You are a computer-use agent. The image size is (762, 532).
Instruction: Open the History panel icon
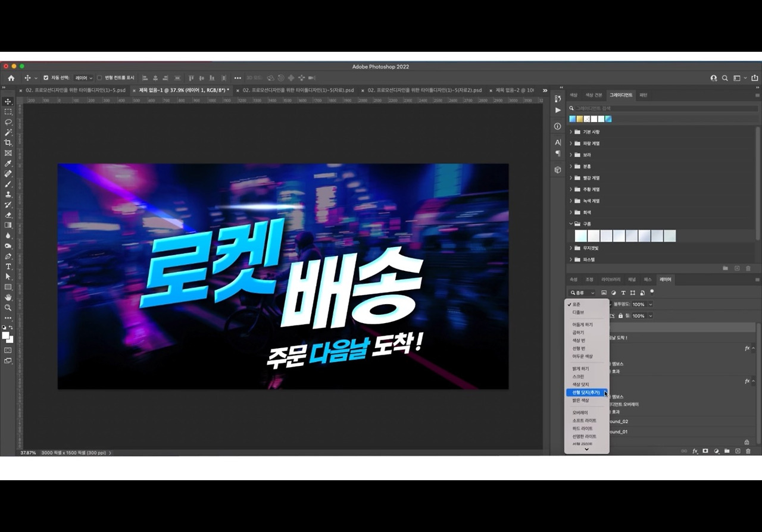558,98
